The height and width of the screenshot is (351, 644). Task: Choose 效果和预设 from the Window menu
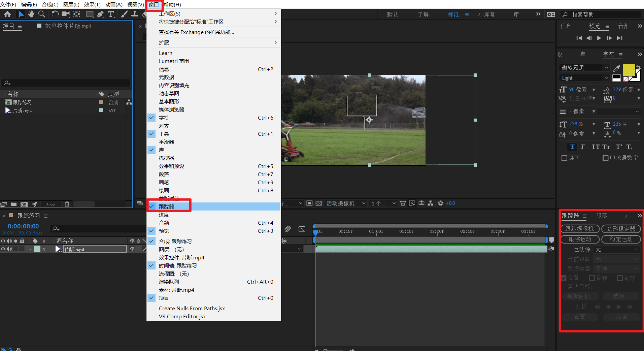pos(171,166)
